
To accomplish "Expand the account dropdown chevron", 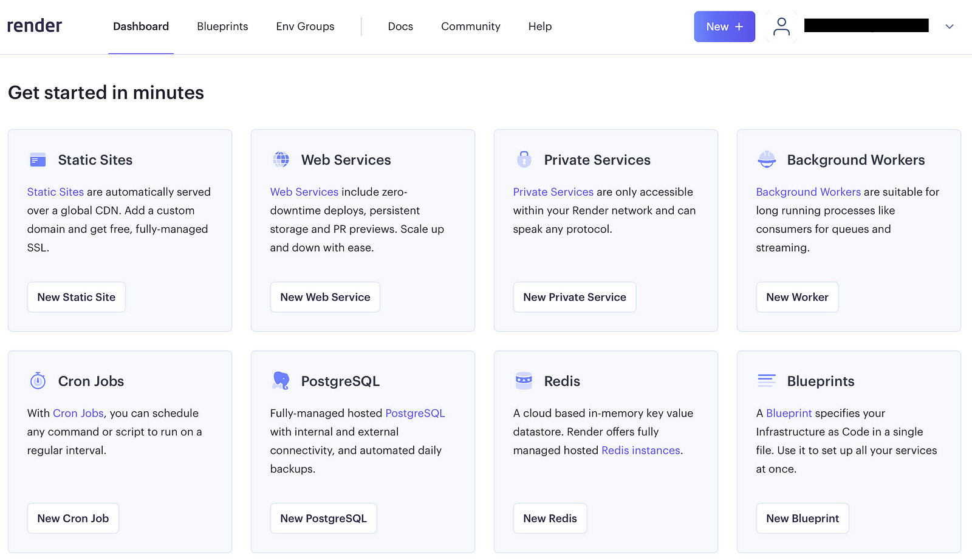I will click(950, 27).
